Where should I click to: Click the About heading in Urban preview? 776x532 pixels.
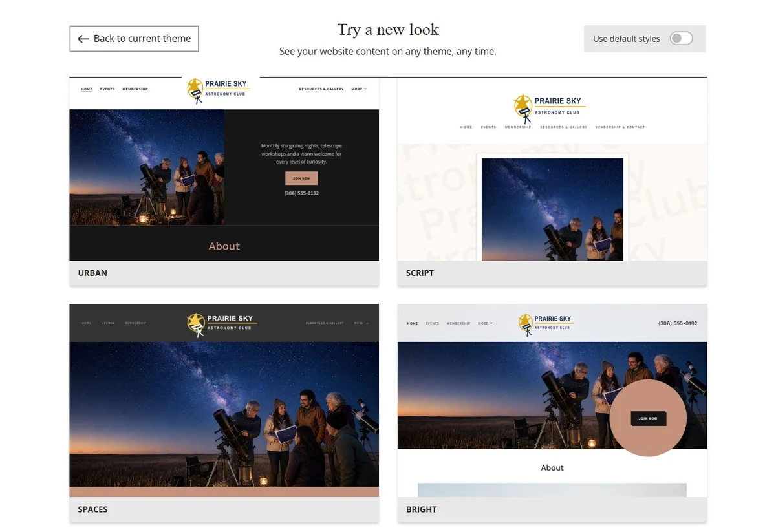pyautogui.click(x=224, y=246)
